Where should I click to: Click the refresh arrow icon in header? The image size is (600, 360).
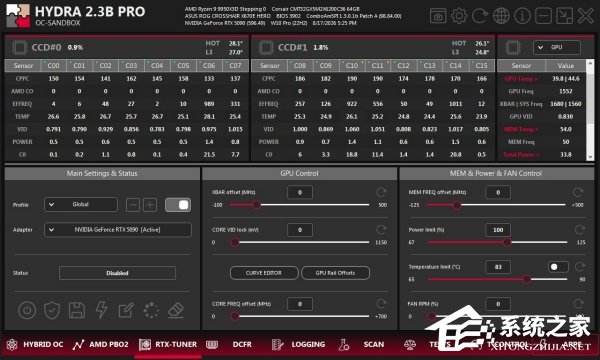tap(480, 16)
